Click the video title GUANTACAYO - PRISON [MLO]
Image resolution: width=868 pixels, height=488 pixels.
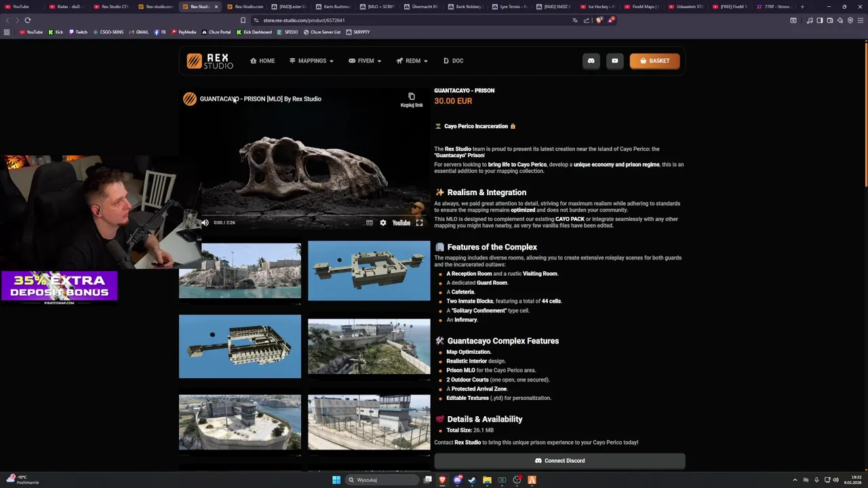(260, 99)
